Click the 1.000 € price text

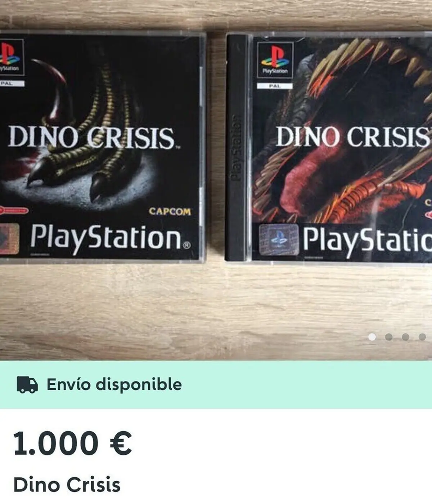[x=72, y=443]
